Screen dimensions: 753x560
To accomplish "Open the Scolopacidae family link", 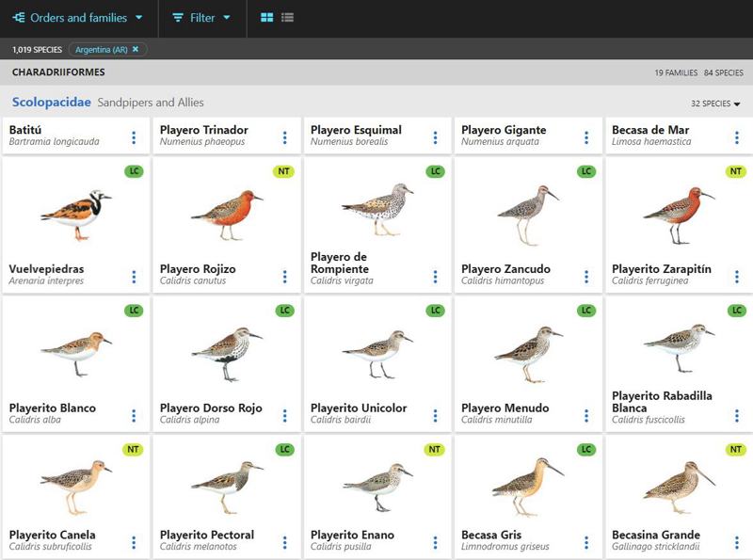I will (x=52, y=103).
